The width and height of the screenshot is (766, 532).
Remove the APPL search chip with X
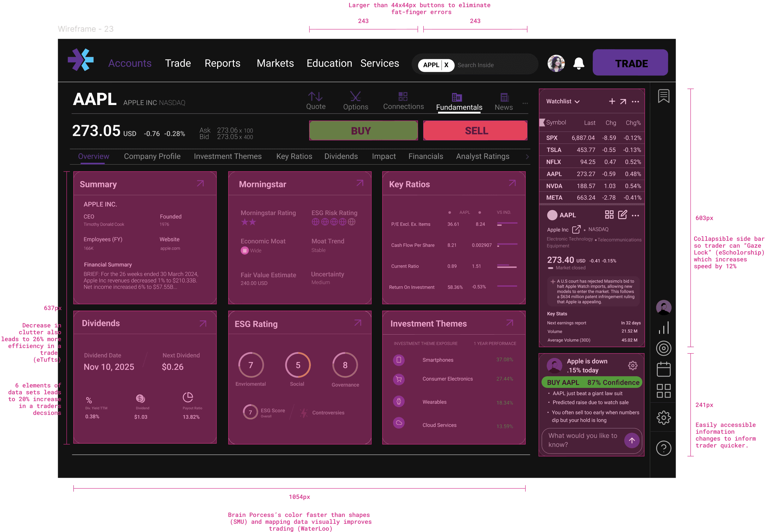(446, 65)
